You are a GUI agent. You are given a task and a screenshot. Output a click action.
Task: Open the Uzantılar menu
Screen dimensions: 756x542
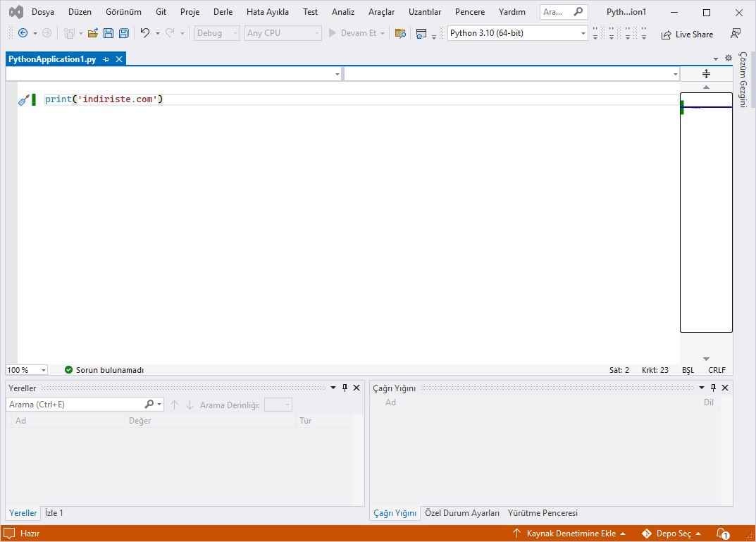point(425,12)
